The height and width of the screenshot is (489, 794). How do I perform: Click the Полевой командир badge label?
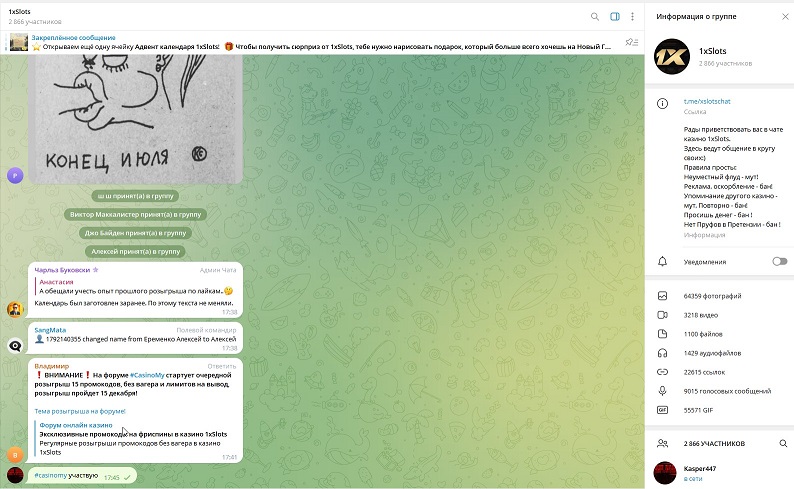[206, 330]
